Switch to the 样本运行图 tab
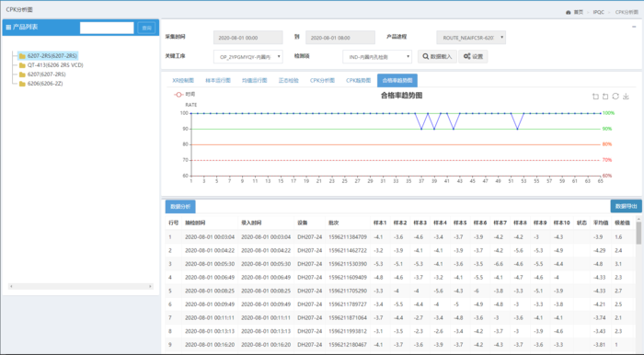The image size is (644, 355). pyautogui.click(x=218, y=80)
